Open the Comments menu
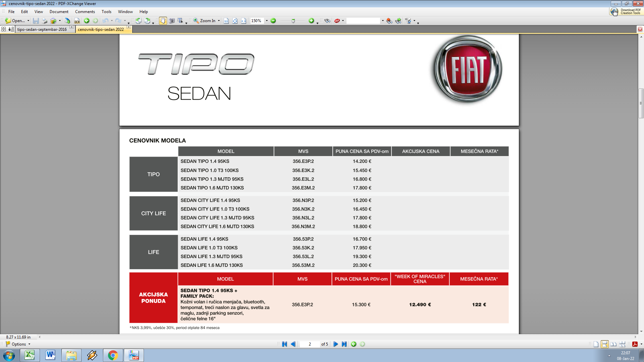 pyautogui.click(x=85, y=12)
